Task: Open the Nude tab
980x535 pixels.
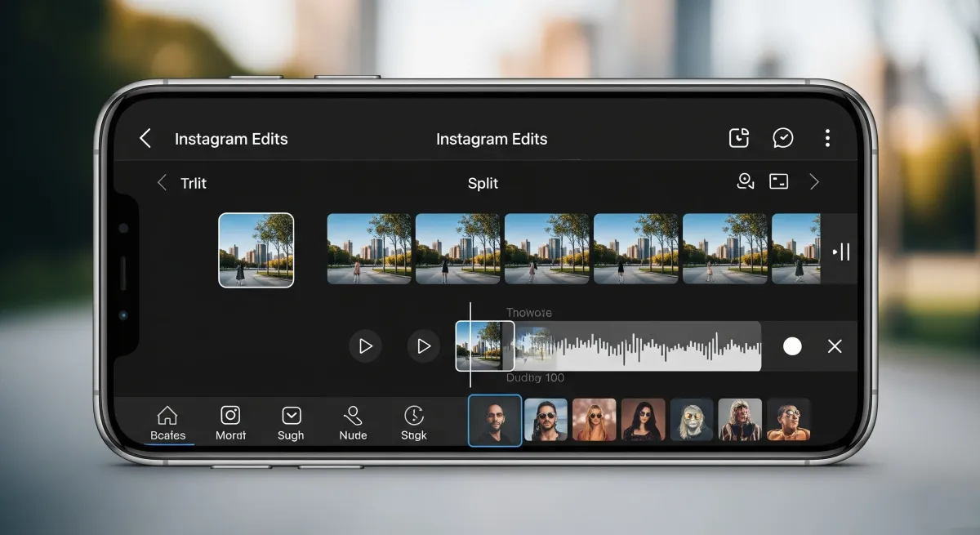Action: [x=353, y=423]
